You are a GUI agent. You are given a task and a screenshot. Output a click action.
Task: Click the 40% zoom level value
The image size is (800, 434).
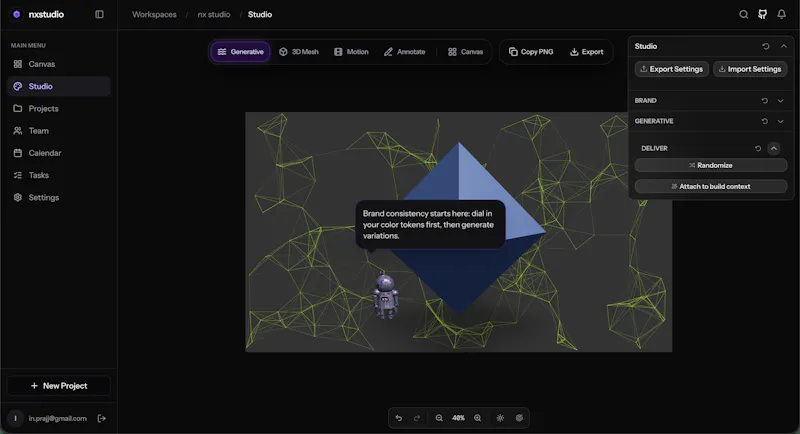coord(458,418)
